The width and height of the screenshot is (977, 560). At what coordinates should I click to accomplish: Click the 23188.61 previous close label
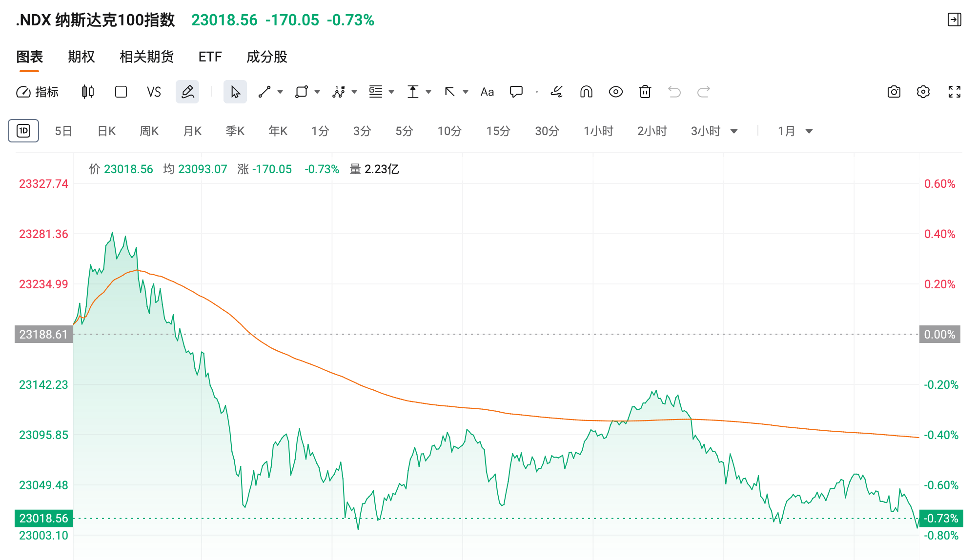coord(44,335)
